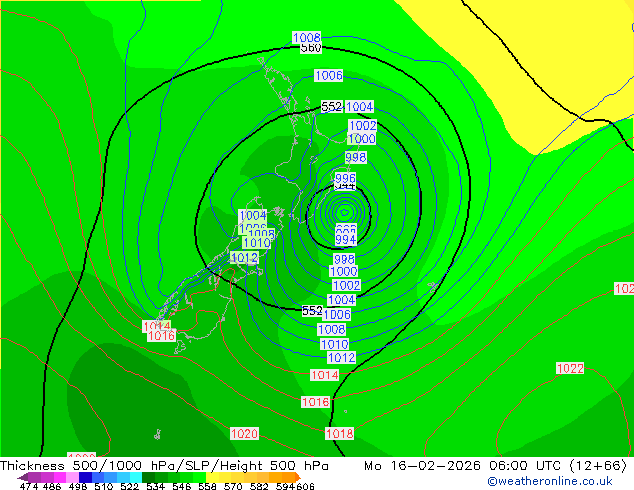Click the darkest green swatch above 534
This screenshot has width=634, height=490.
pyautogui.click(x=148, y=477)
